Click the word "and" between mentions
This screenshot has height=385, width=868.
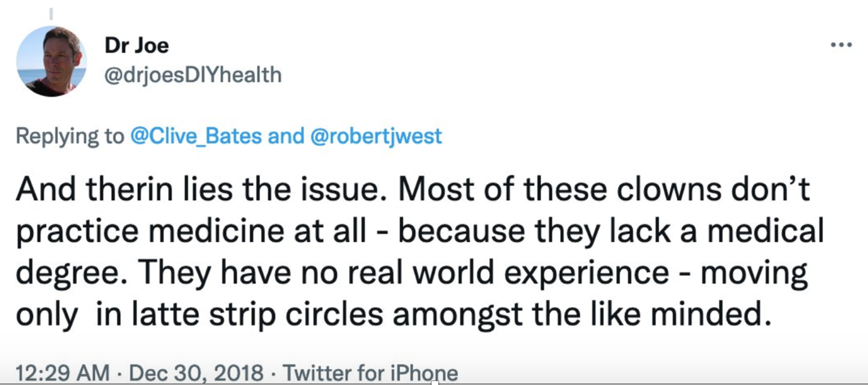[x=286, y=136]
